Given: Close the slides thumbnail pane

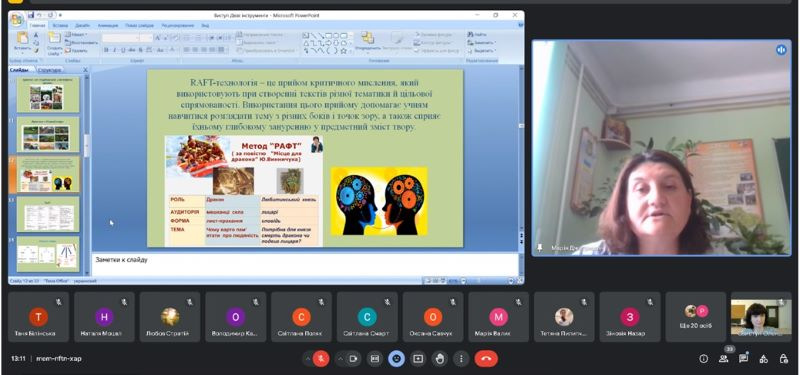Looking at the screenshot, I should click(85, 70).
